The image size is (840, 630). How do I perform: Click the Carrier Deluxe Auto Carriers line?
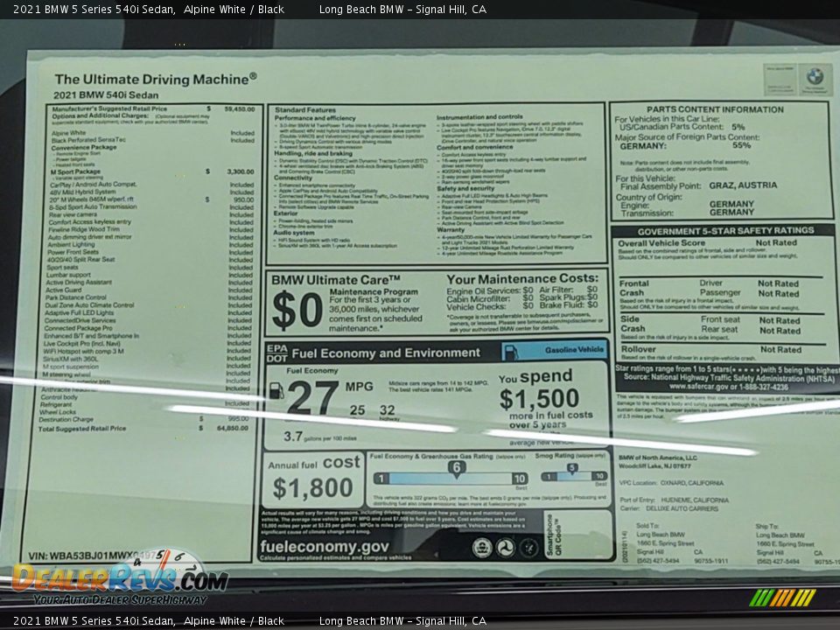(x=669, y=508)
